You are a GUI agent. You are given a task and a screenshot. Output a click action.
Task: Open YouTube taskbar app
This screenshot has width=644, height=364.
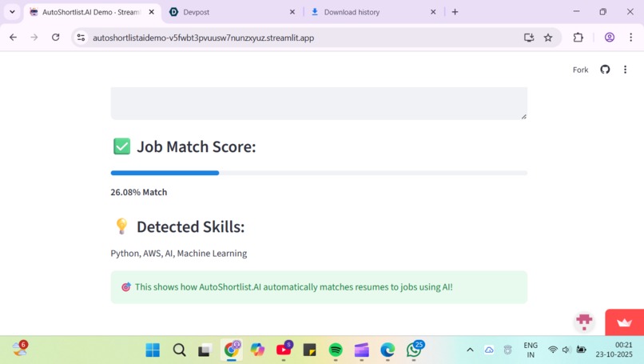coord(284,350)
